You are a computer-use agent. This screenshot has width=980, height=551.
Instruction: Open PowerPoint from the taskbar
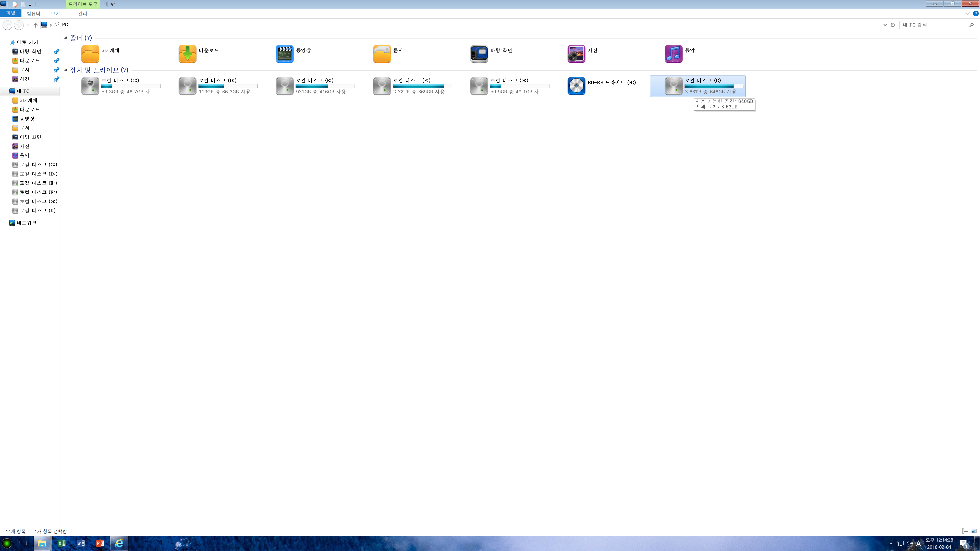pos(100,543)
